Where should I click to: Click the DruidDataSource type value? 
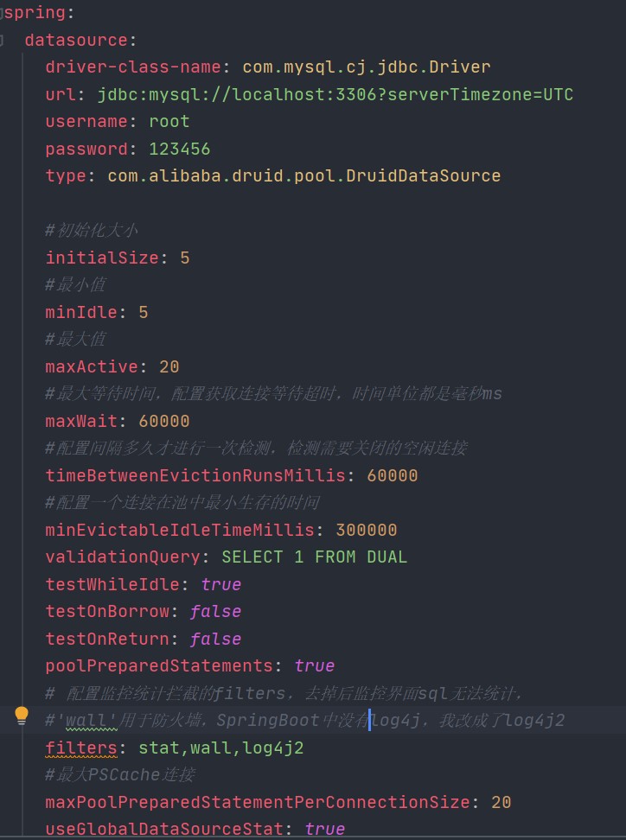point(304,175)
